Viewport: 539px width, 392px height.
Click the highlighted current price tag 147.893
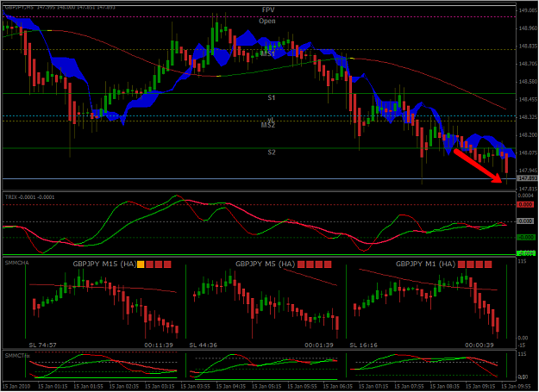[x=527, y=178]
